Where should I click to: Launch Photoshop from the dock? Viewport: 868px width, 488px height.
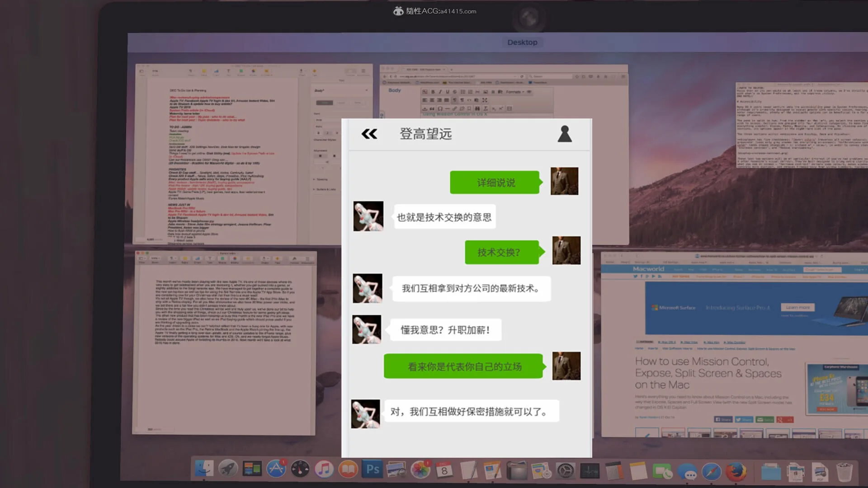coord(373,469)
